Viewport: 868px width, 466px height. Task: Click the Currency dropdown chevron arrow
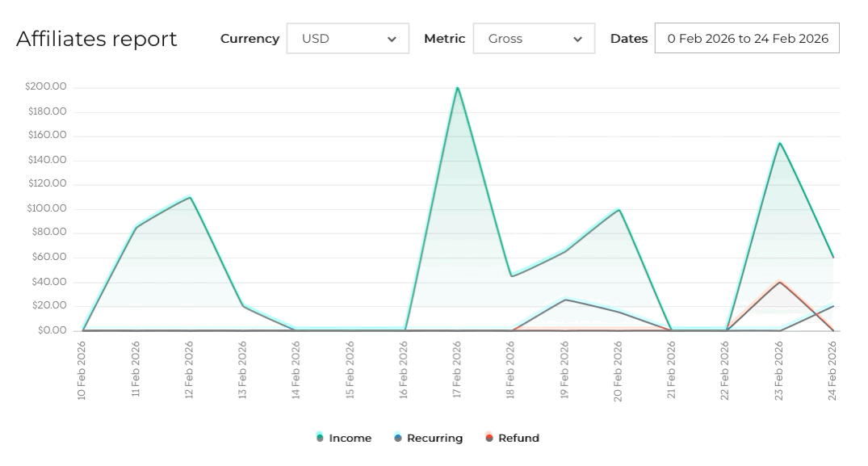392,40
